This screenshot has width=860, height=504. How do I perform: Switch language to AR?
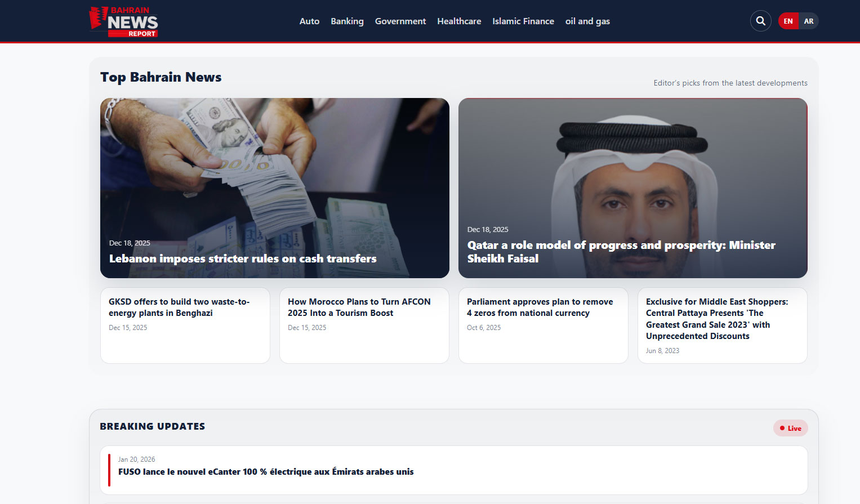coord(809,21)
